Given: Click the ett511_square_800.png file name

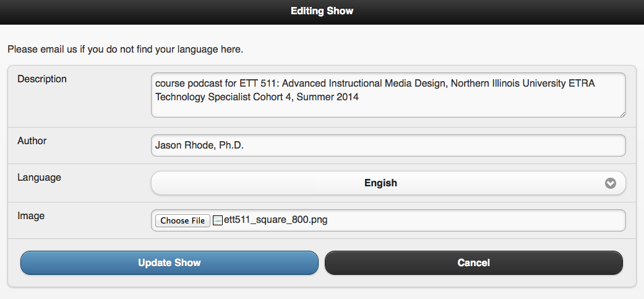Looking at the screenshot, I should (275, 220).
